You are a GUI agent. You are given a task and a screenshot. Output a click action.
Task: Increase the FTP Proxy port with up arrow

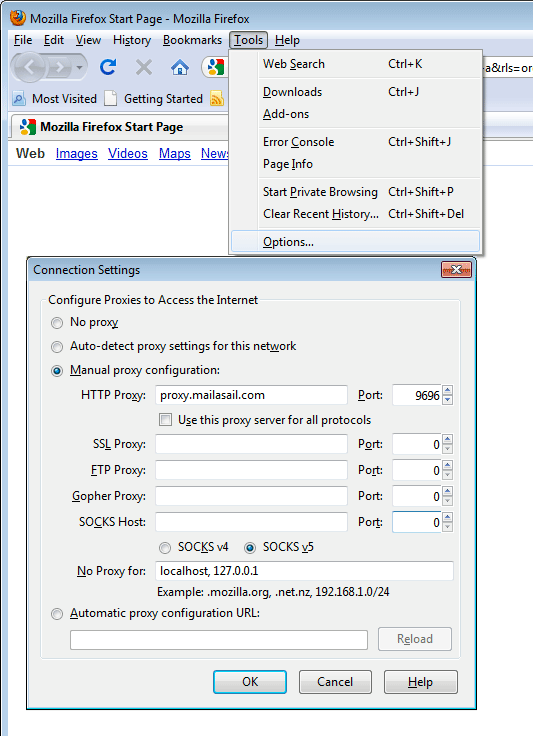point(448,465)
